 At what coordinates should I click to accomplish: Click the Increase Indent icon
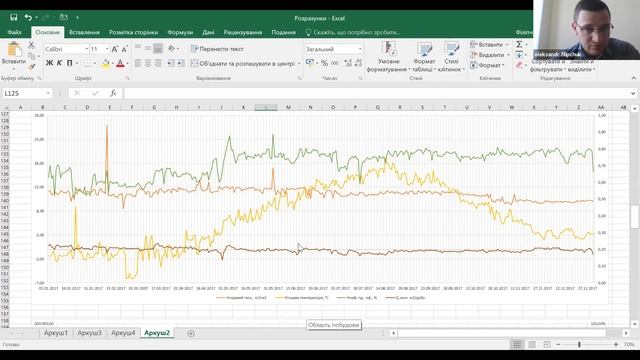tap(180, 63)
